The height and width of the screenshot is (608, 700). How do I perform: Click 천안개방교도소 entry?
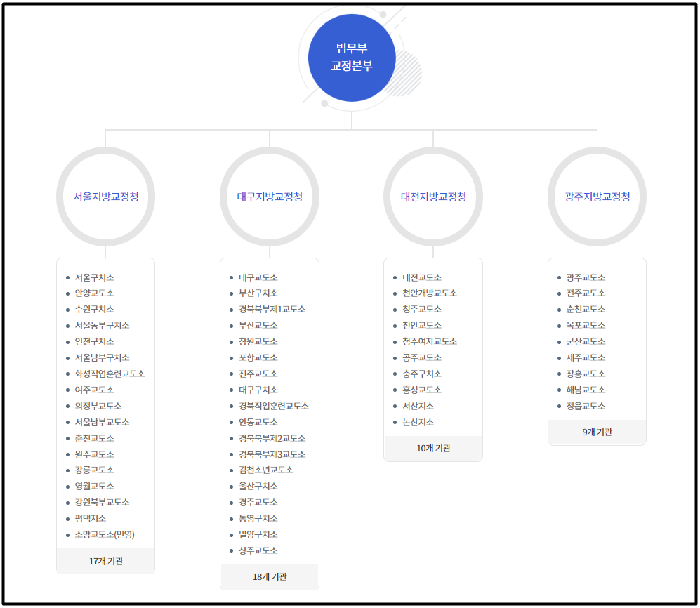point(430,293)
